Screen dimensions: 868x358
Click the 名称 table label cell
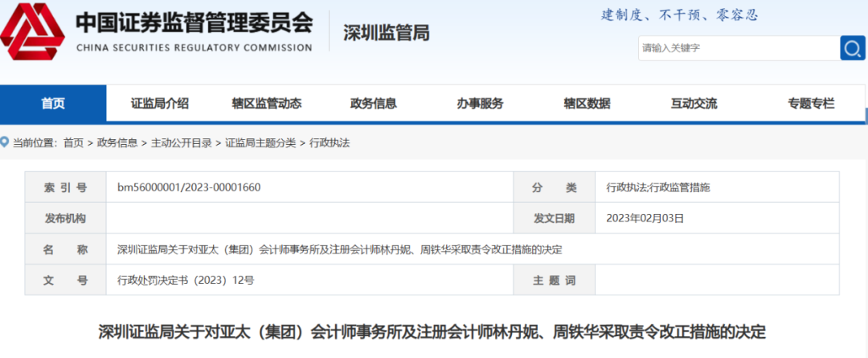pos(65,249)
